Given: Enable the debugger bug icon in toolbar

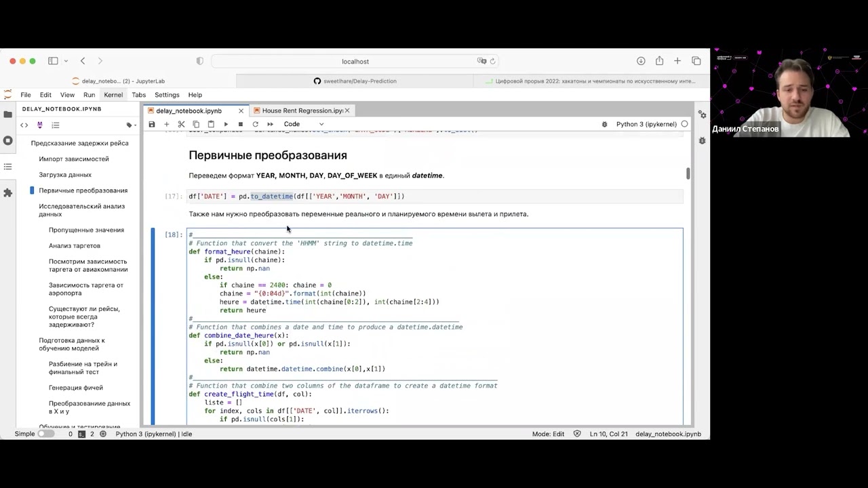Looking at the screenshot, I should (604, 124).
